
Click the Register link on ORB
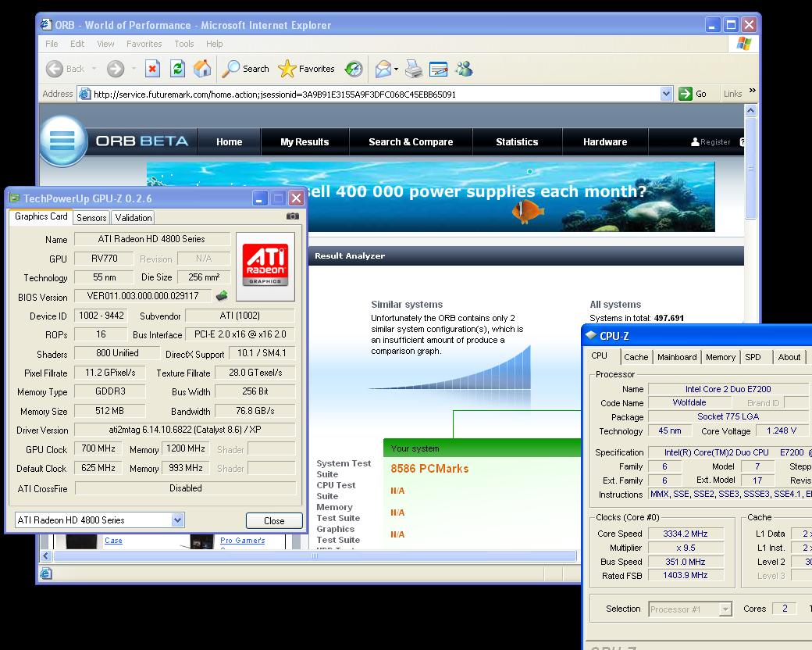point(715,141)
